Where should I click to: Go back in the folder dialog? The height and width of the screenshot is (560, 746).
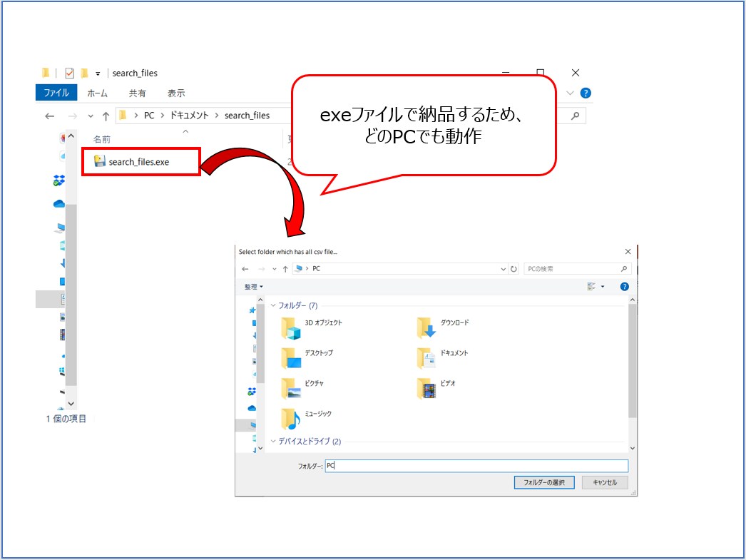245,269
